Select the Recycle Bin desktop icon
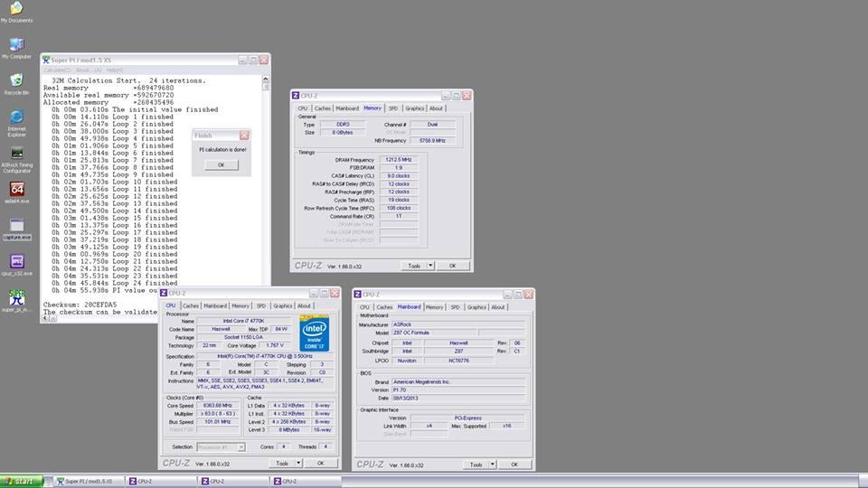 [16, 84]
